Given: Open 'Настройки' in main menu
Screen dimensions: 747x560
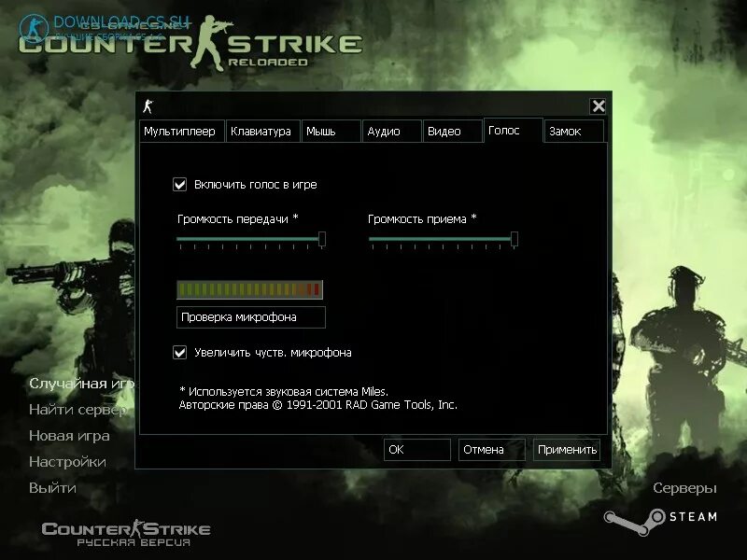Looking at the screenshot, I should coord(67,462).
